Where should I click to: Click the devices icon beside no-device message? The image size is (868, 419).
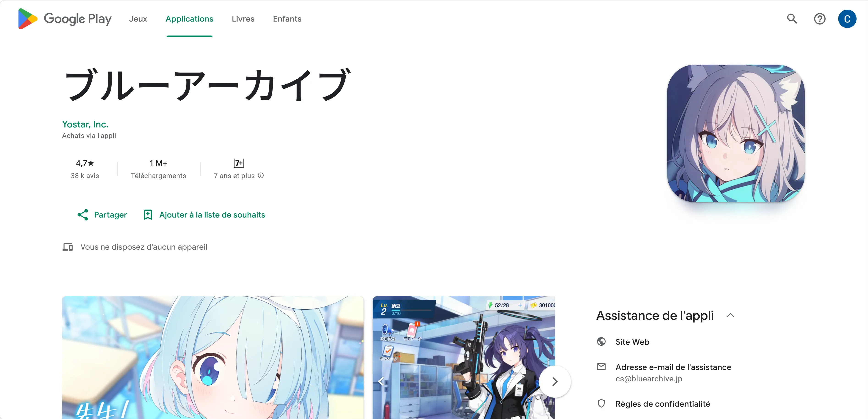coord(68,247)
